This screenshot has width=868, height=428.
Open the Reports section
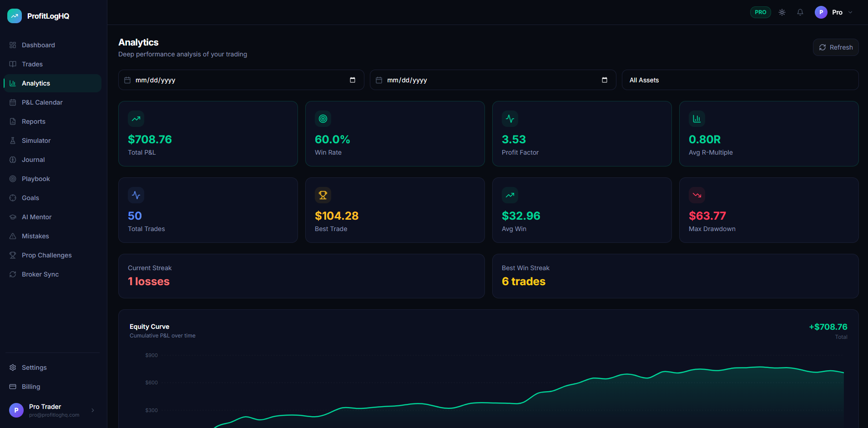point(34,121)
